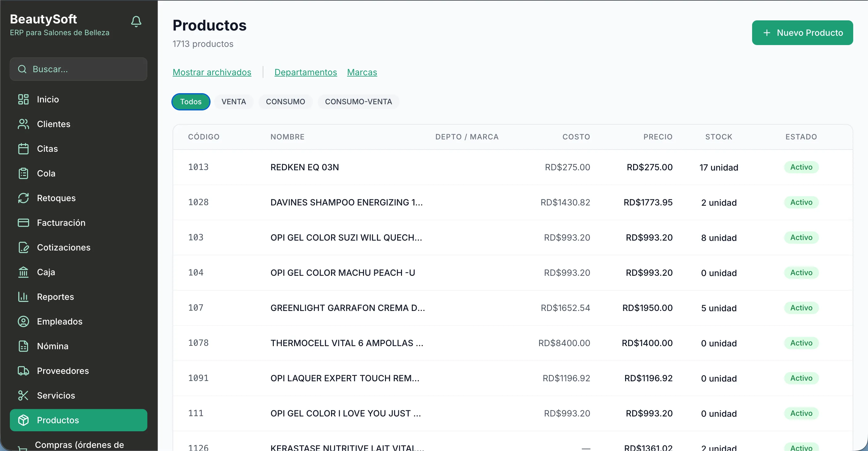Click the Nuevo Producto button
This screenshot has height=451, width=868.
tap(802, 32)
